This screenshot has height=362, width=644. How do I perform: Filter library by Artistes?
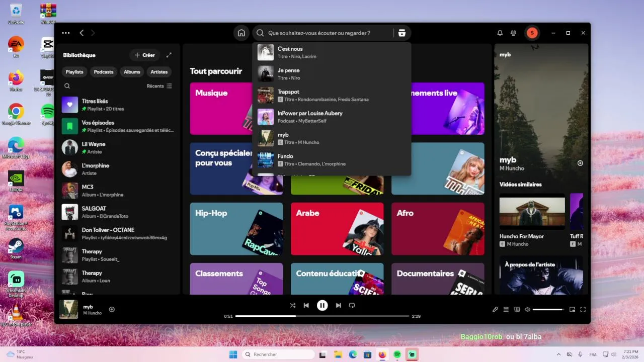159,72
